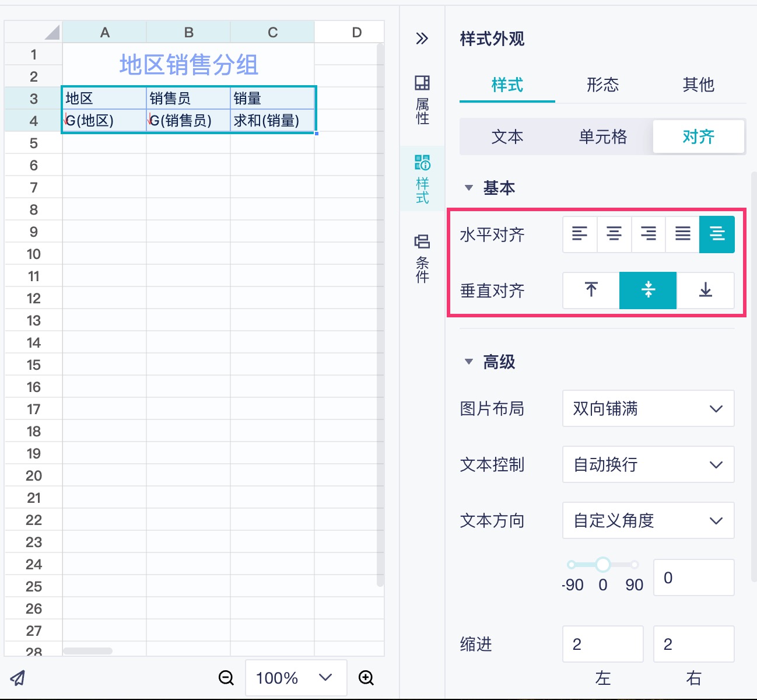Align text vertically to middle
The width and height of the screenshot is (757, 700).
click(x=648, y=290)
